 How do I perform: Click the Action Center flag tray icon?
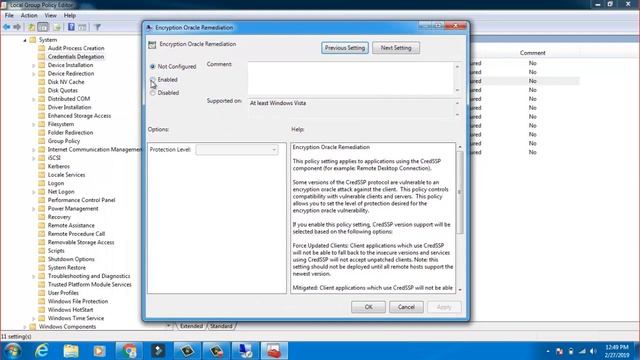[x=560, y=351]
